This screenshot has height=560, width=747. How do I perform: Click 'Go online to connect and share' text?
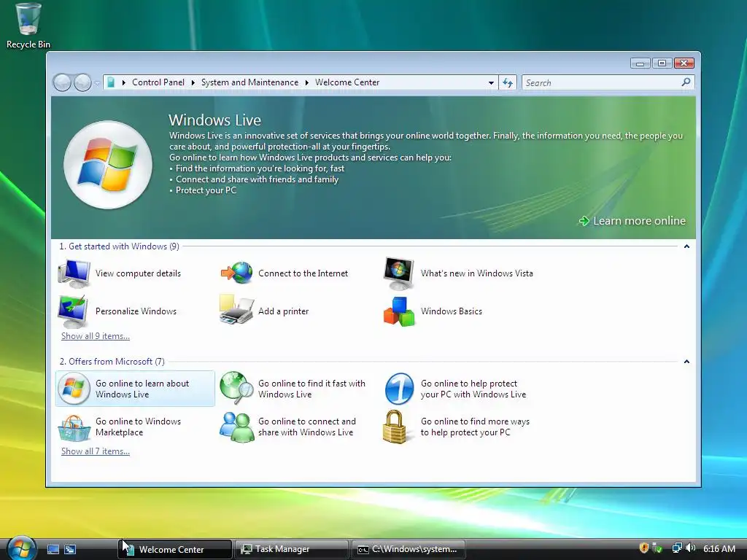coord(307,427)
